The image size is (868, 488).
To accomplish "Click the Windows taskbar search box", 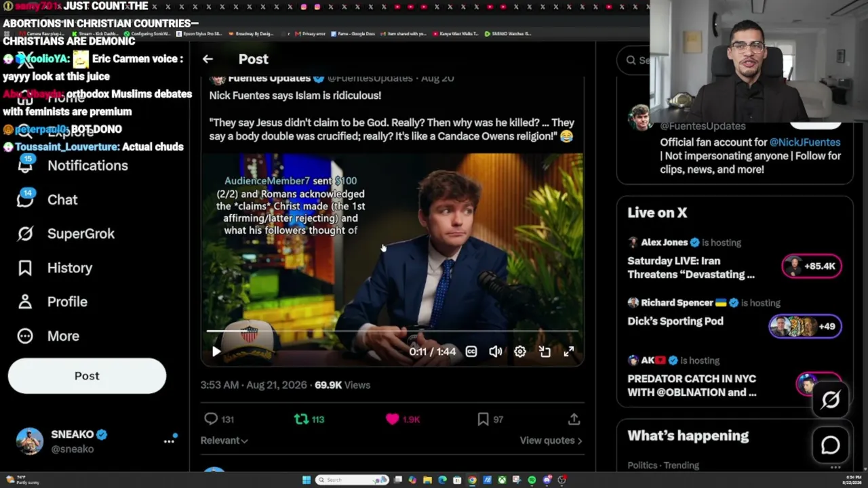I will (x=352, y=480).
